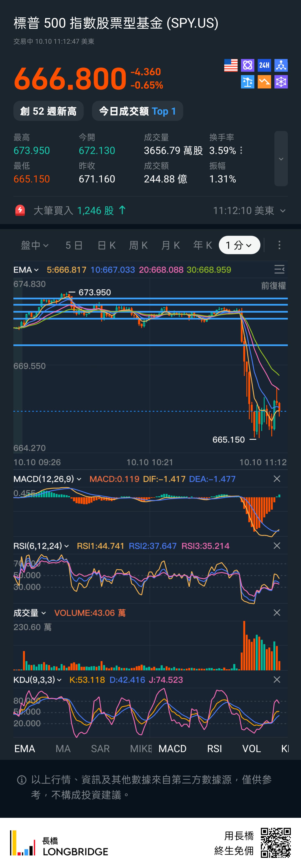Screen dimensions: 301x868
Task: Tap the US flag market icon
Action: pos(231,65)
